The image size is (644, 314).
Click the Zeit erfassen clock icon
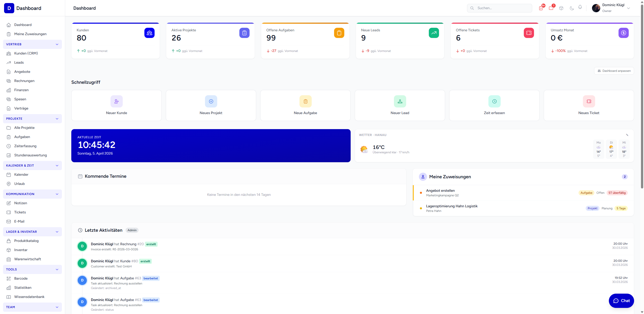494,101
